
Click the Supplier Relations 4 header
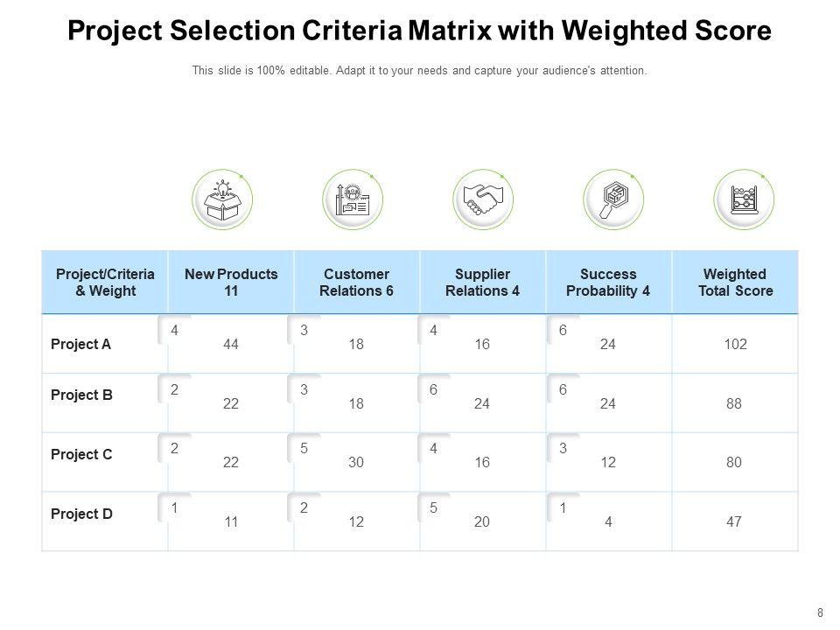[482, 283]
